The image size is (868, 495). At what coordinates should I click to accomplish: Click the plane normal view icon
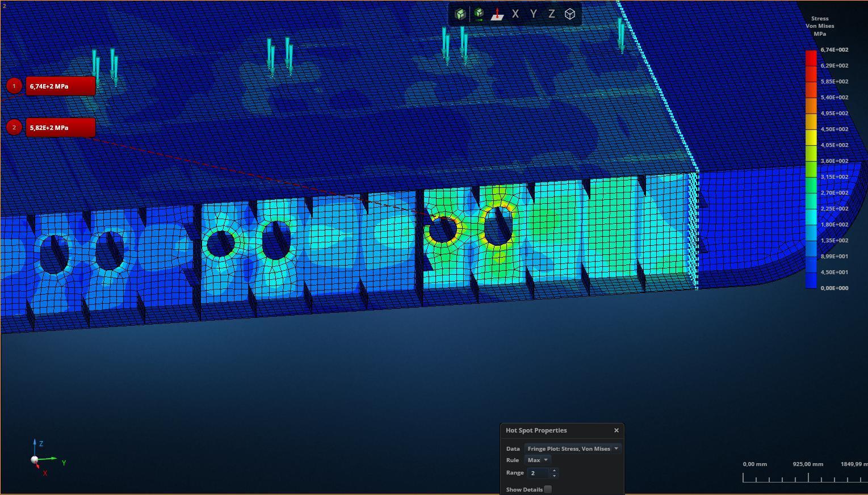(497, 14)
